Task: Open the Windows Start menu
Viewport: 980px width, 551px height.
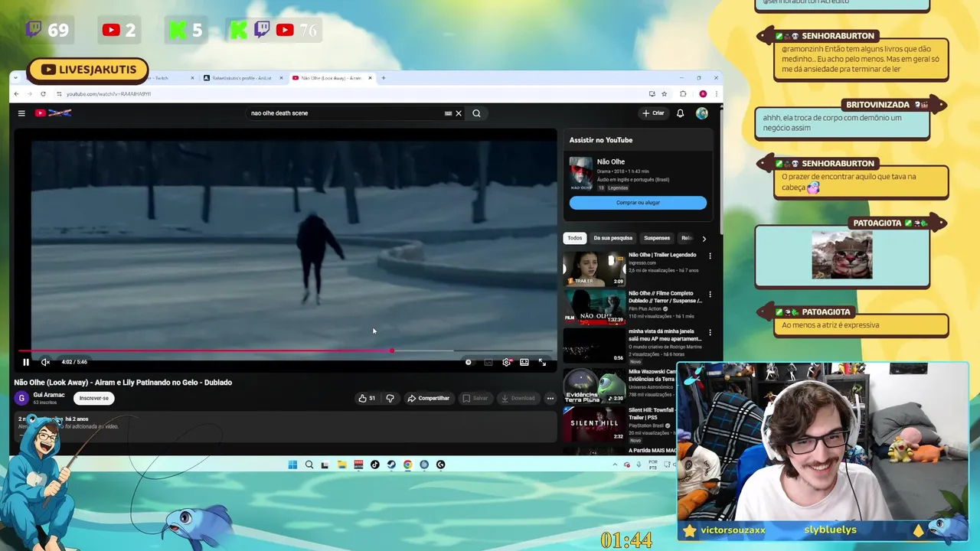Action: coord(292,465)
